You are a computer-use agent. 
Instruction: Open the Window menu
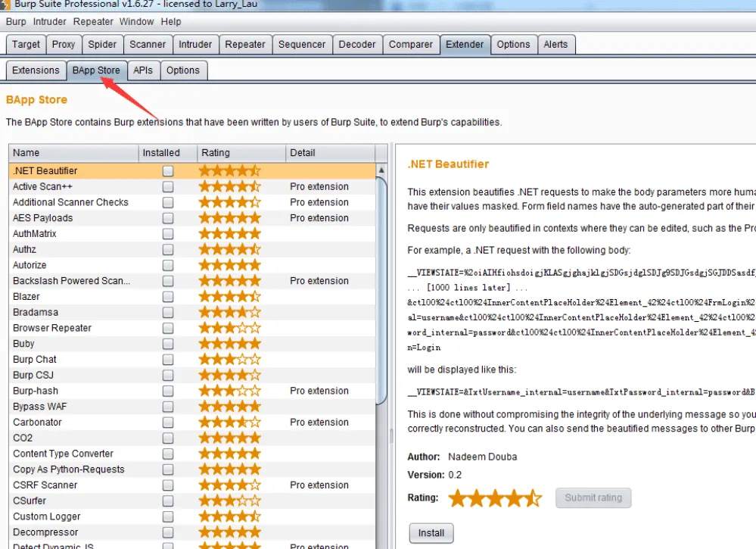(x=136, y=22)
